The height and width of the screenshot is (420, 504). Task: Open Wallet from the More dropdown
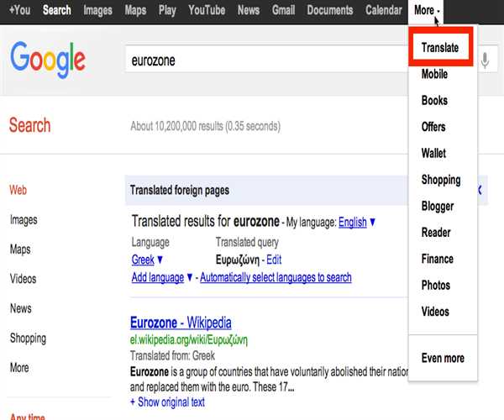tap(433, 153)
